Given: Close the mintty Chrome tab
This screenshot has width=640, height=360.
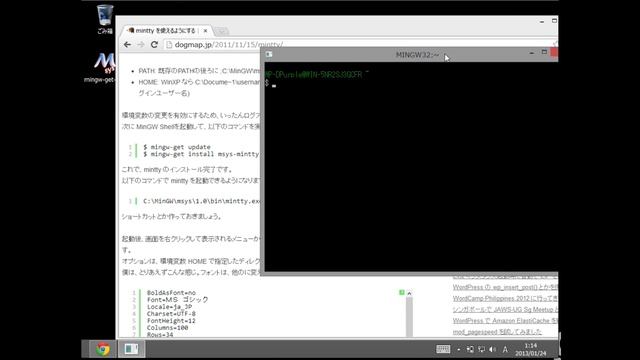Looking at the screenshot, I should tap(205, 31).
